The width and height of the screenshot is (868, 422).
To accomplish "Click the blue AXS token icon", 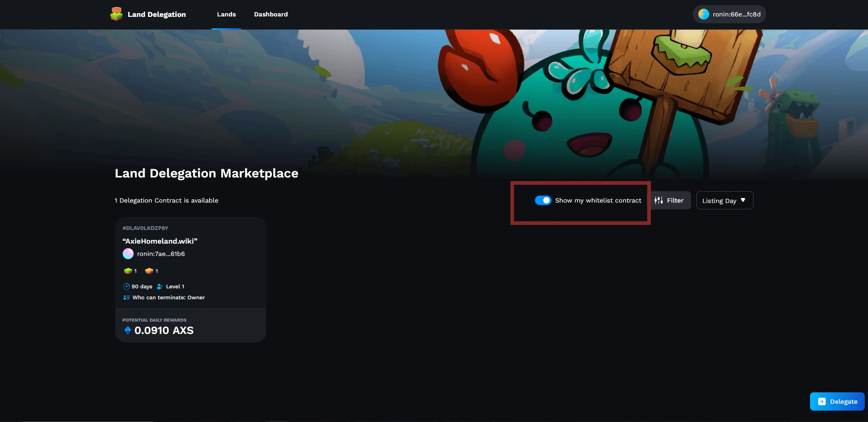I will click(x=128, y=330).
